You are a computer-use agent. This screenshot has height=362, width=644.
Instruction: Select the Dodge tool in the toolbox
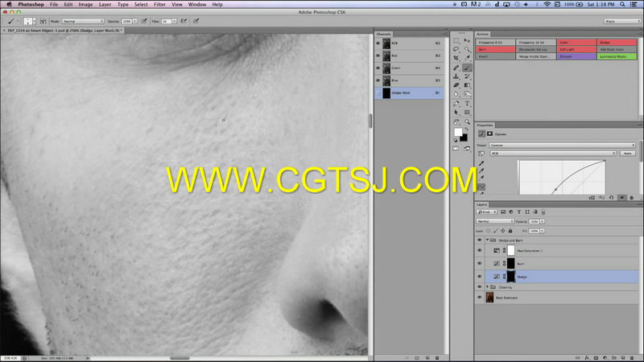click(x=467, y=94)
